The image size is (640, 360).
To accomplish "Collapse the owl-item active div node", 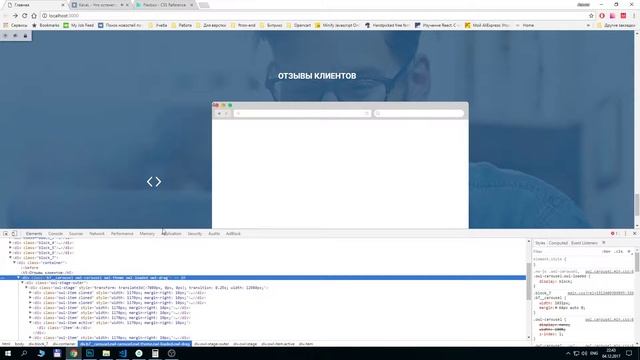I will [30, 322].
